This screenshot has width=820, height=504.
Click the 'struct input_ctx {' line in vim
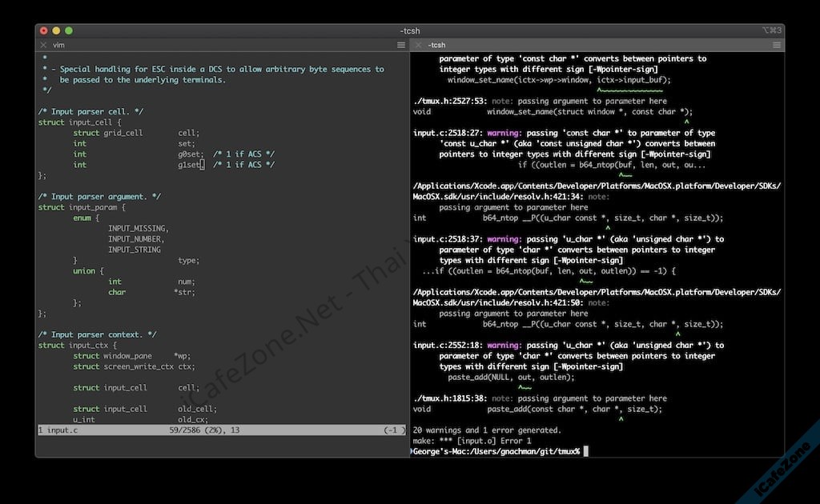pyautogui.click(x=77, y=346)
